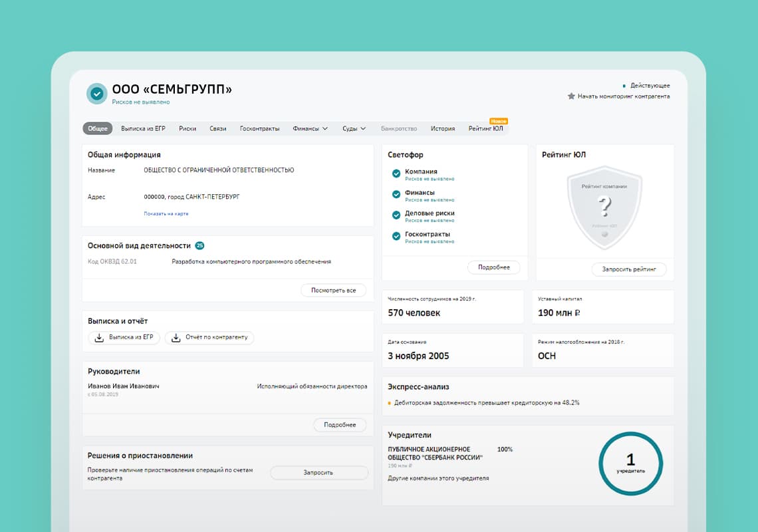The image size is (758, 532).
Task: Click the activity count badge 25
Action: (x=199, y=245)
